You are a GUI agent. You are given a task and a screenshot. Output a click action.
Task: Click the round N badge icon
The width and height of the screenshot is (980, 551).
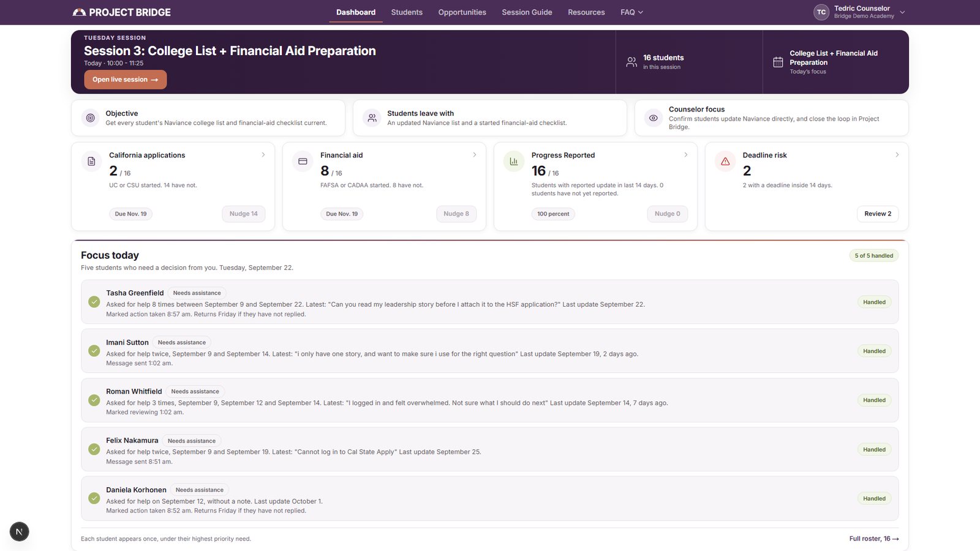(19, 531)
